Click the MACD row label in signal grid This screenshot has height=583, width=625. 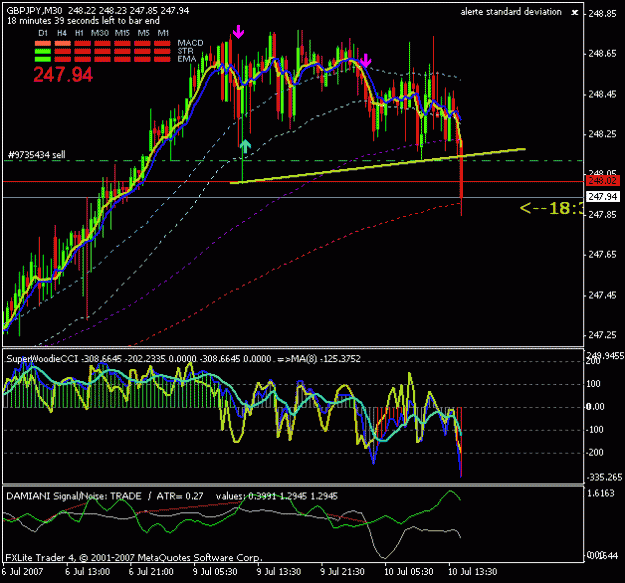click(191, 43)
